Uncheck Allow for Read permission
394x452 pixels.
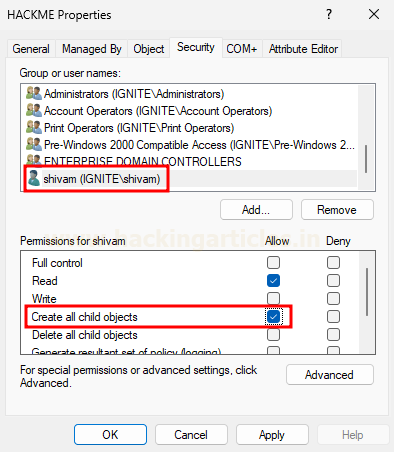273,281
